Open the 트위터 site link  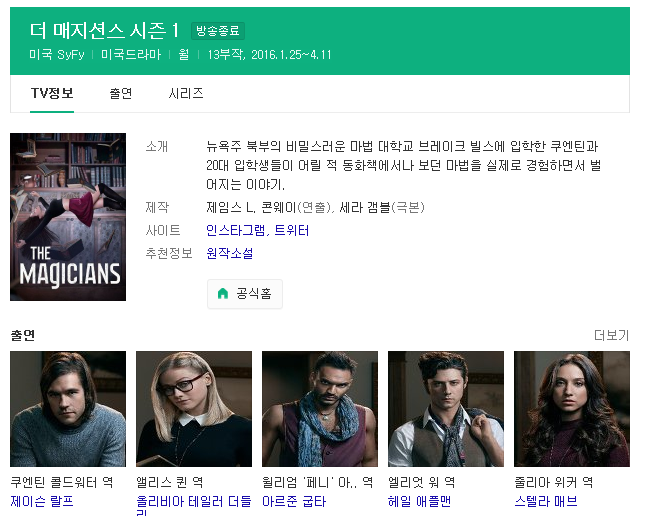pyautogui.click(x=292, y=230)
